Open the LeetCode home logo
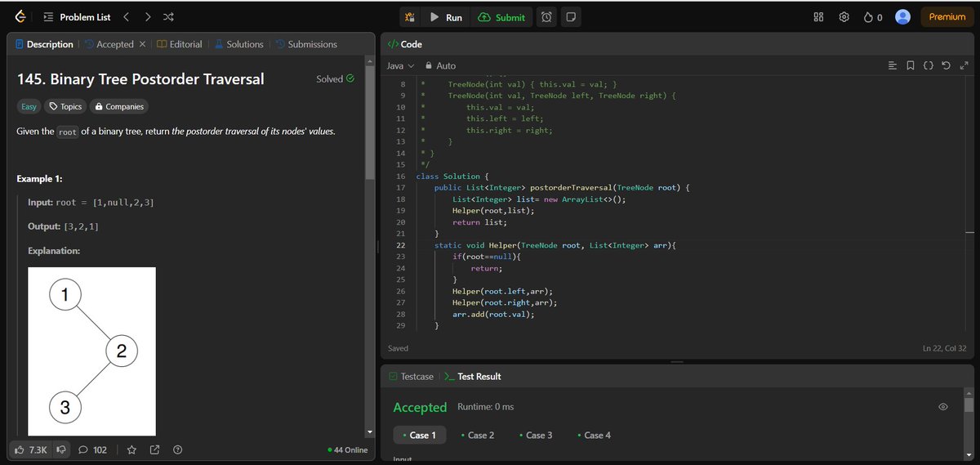The image size is (980, 465). (x=20, y=17)
